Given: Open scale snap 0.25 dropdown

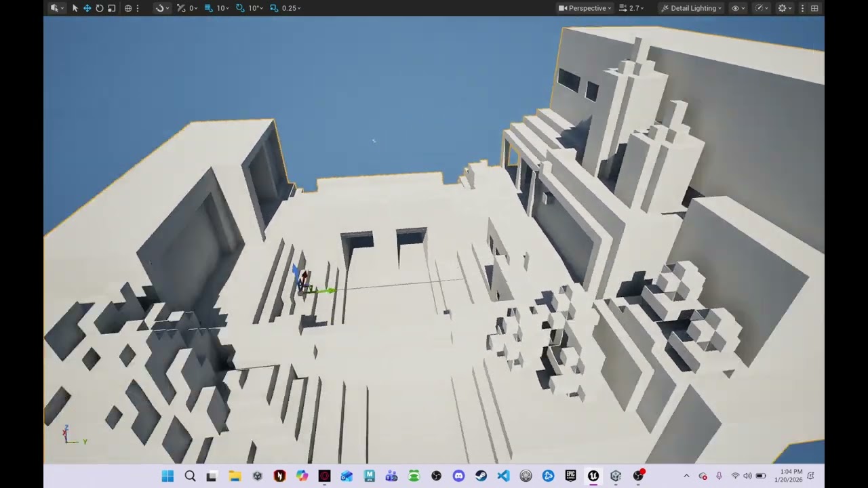Looking at the screenshot, I should tap(292, 8).
